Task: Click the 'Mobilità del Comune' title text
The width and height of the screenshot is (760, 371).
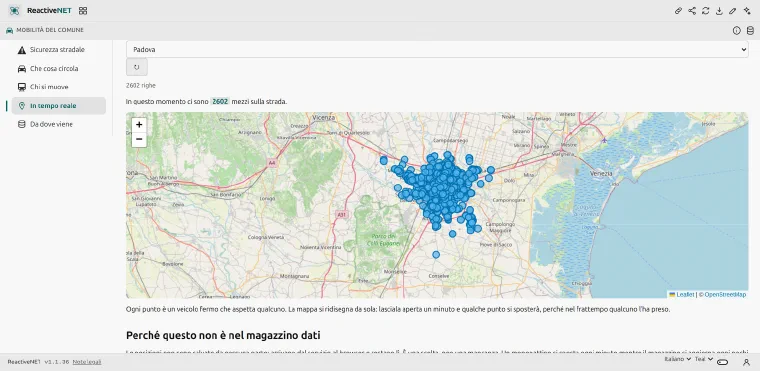Action: point(50,30)
